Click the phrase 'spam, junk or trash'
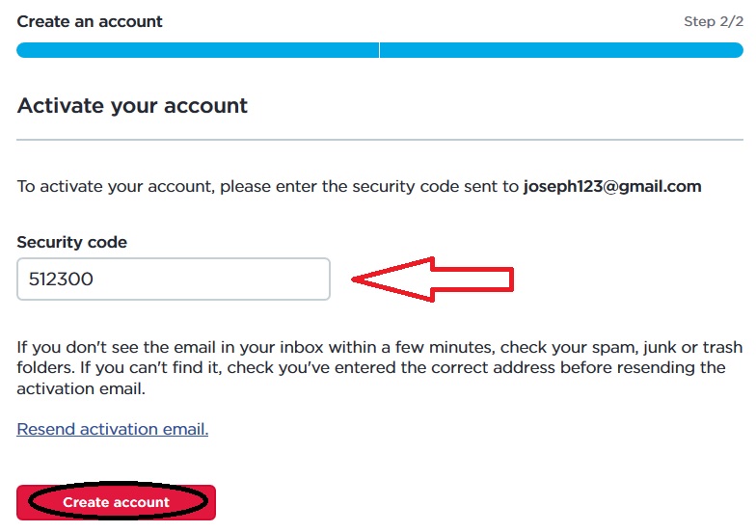 click(x=667, y=347)
